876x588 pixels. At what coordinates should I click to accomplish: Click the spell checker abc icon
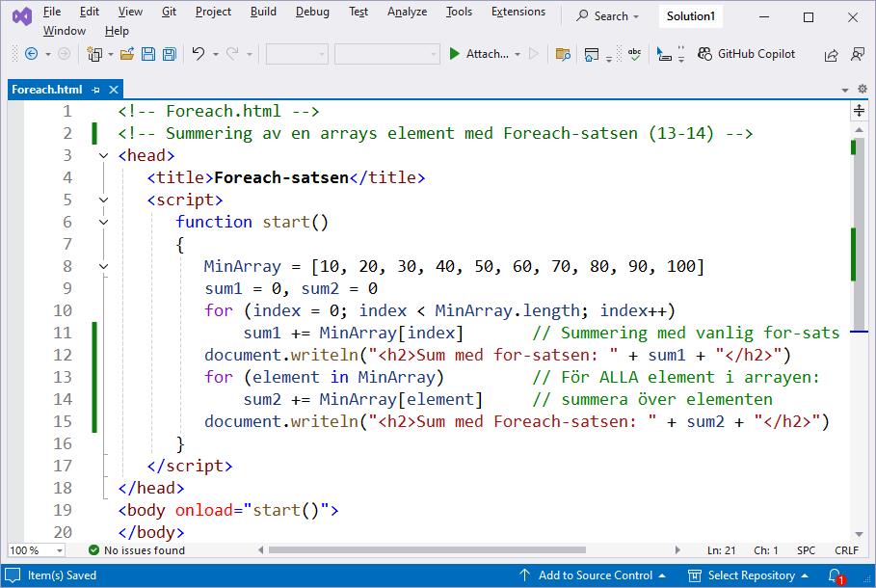click(x=634, y=55)
